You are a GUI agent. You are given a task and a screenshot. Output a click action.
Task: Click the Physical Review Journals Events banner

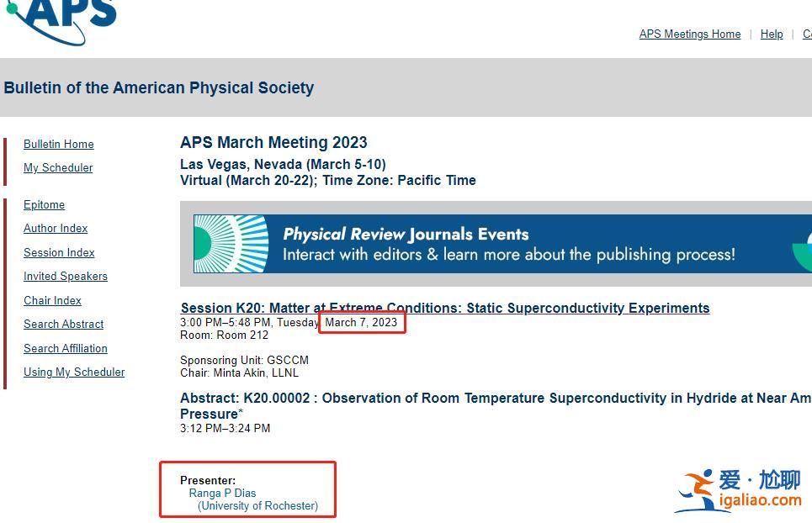508,244
